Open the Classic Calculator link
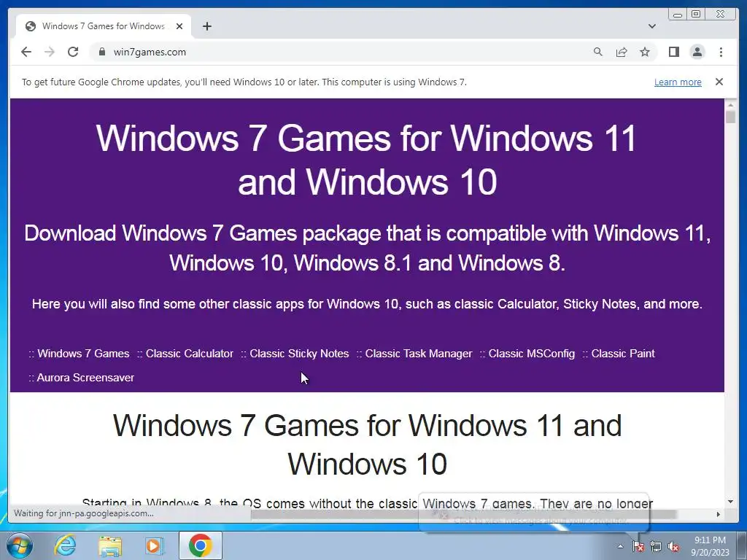This screenshot has width=747, height=560. click(189, 354)
